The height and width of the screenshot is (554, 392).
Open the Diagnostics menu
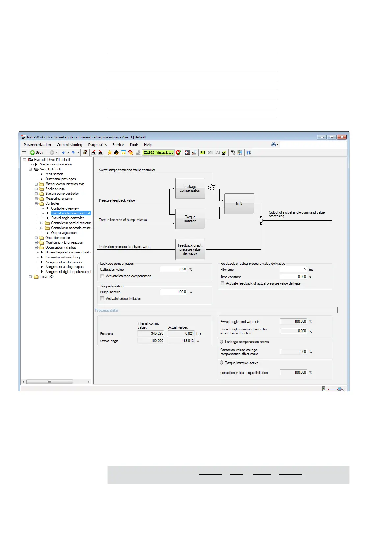tap(97, 145)
